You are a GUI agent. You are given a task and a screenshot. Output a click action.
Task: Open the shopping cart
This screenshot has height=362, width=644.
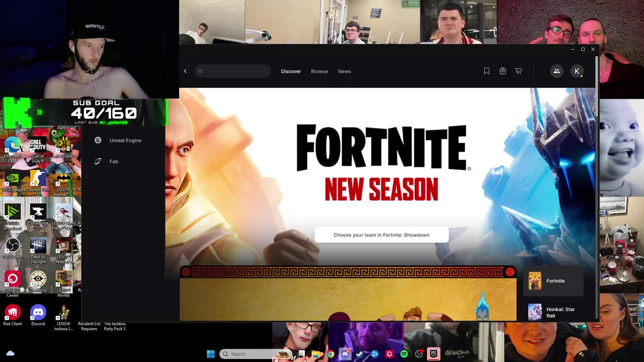(519, 71)
